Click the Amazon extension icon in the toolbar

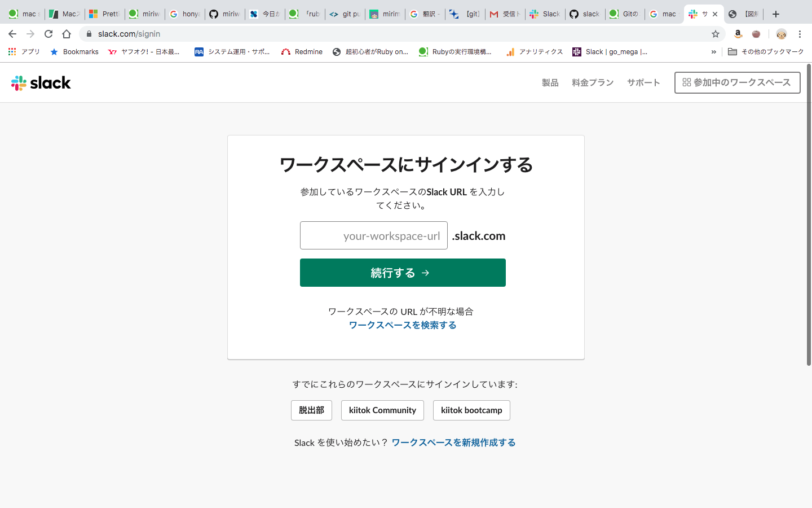738,34
